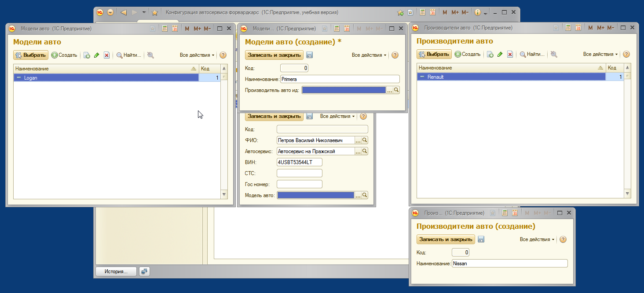Image resolution: width=644 pixels, height=293 pixels.
Task: Click copy-item icon in Модели авто list toolbar
Action: (x=87, y=55)
